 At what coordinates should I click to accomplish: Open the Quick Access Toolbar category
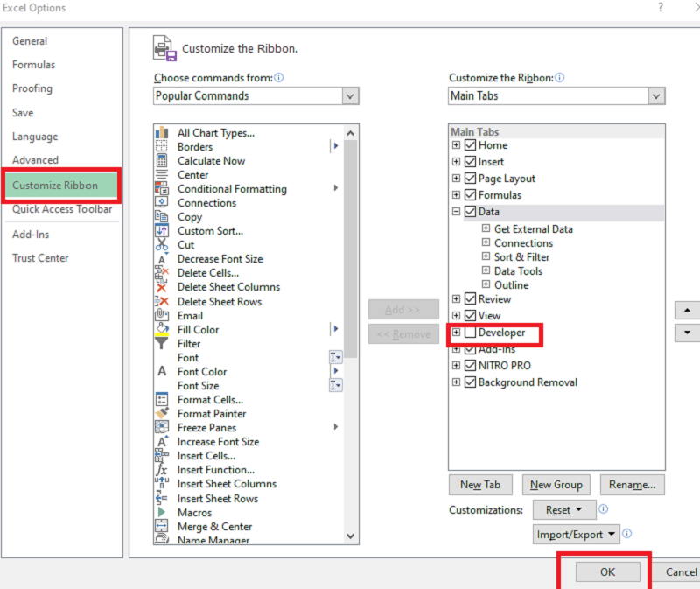pyautogui.click(x=62, y=209)
